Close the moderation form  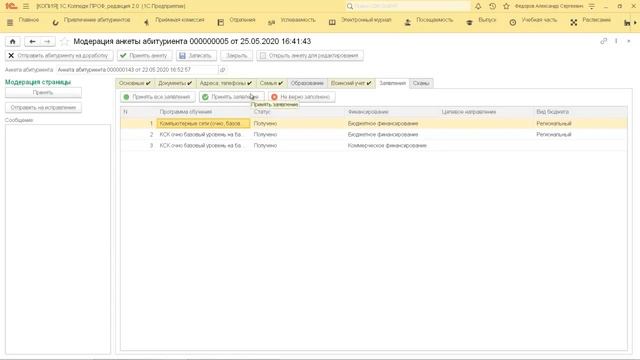[629, 41]
